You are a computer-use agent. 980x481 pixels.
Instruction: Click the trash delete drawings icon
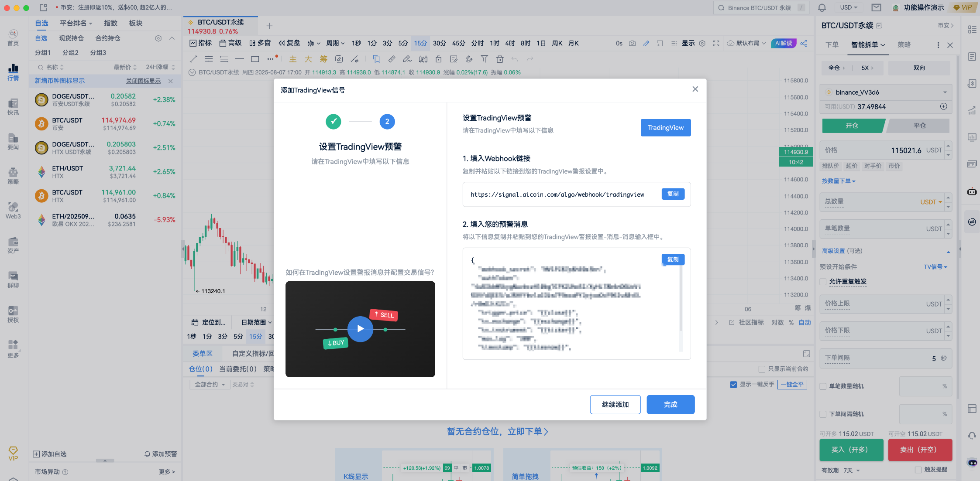[x=500, y=59]
